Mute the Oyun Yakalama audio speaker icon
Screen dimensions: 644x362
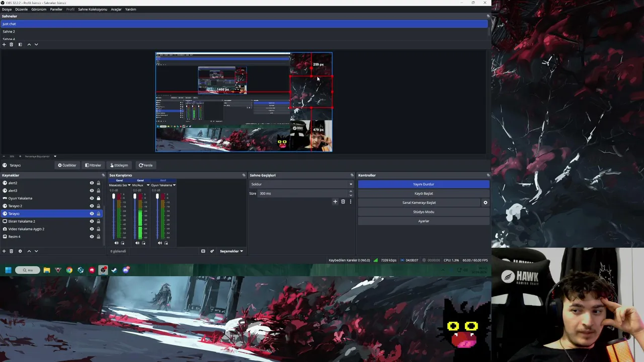pyautogui.click(x=159, y=243)
